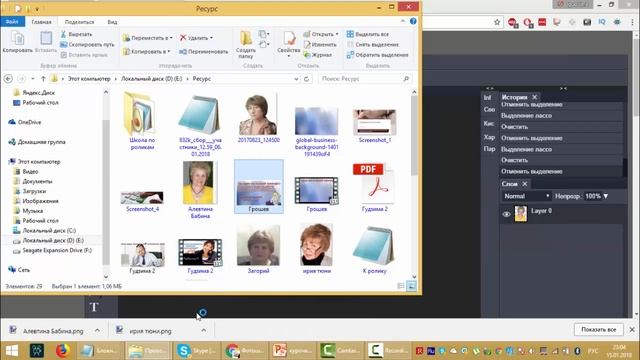This screenshot has width=640, height=360.
Task: Switch to details view icon in status bar
Action: coord(401,286)
